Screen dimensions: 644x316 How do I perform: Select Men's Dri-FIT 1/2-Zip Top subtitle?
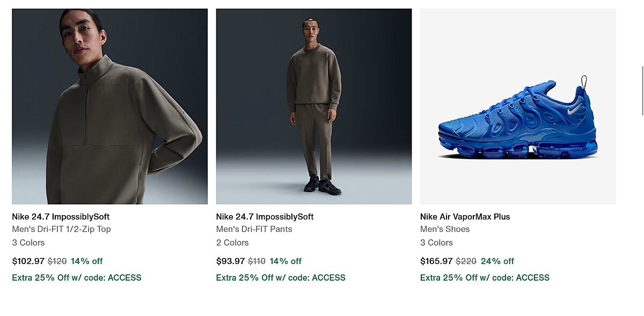(x=61, y=229)
